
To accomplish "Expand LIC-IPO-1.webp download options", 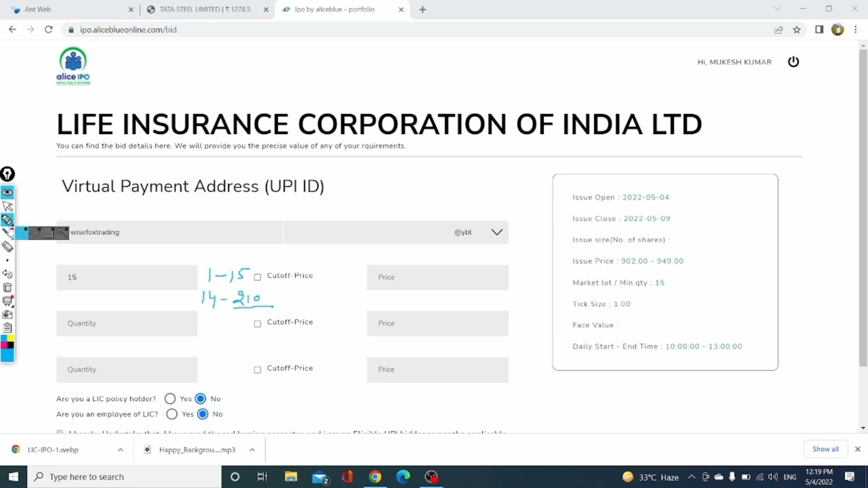I will [120, 449].
